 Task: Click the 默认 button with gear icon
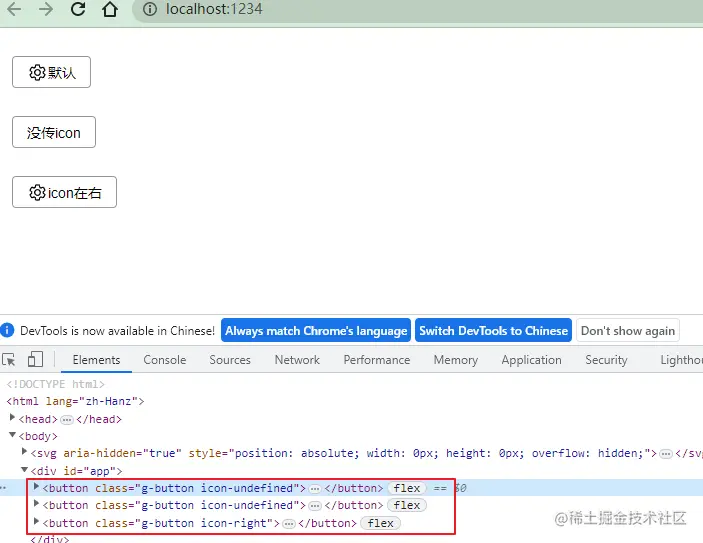(52, 72)
